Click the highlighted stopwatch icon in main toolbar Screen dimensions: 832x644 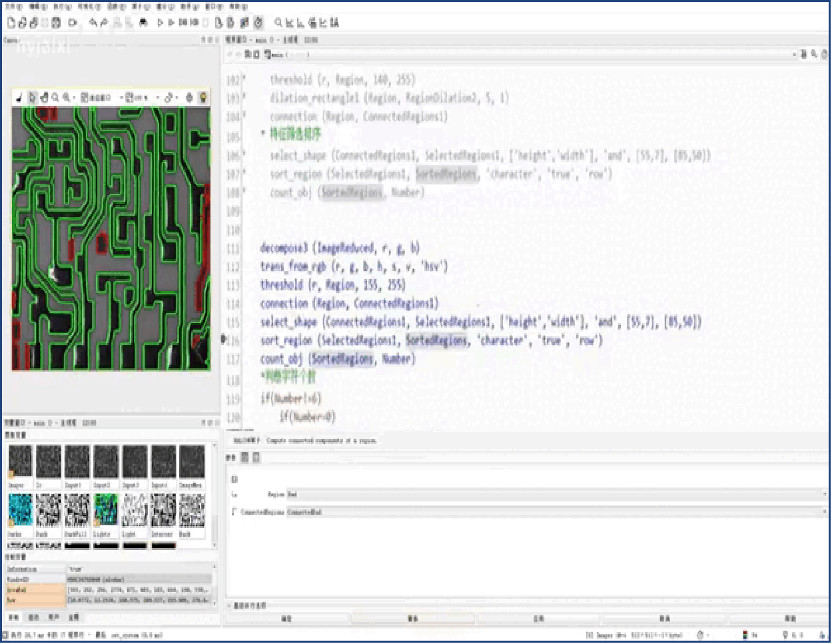click(x=258, y=23)
